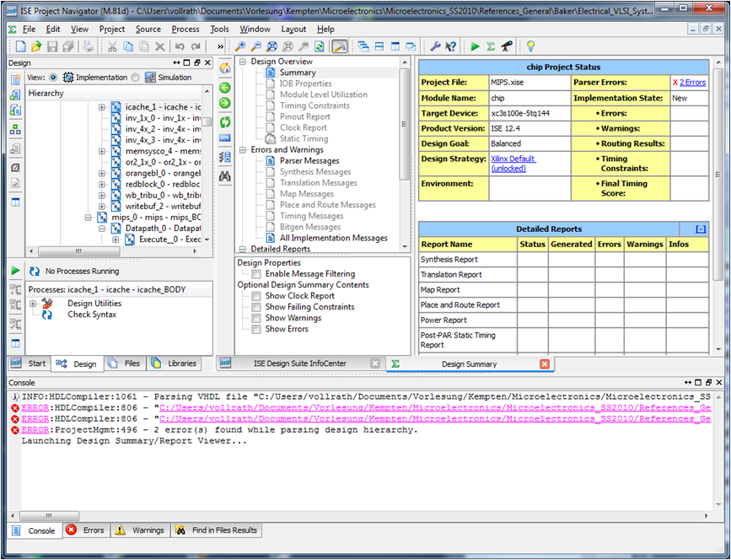The image size is (731, 560).
Task: Select Check Syntax in the Processes list
Action: [92, 315]
